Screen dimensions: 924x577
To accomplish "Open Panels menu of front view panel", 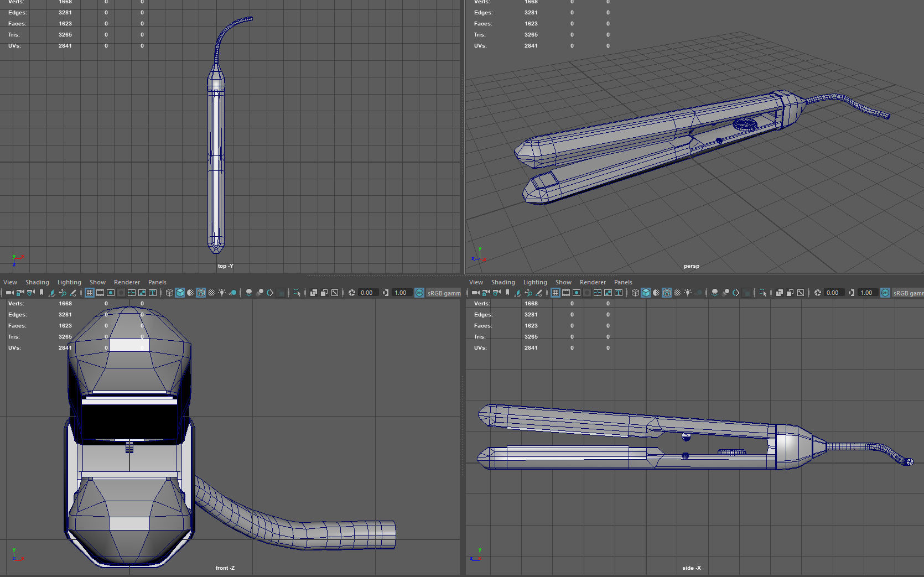I will click(x=157, y=282).
